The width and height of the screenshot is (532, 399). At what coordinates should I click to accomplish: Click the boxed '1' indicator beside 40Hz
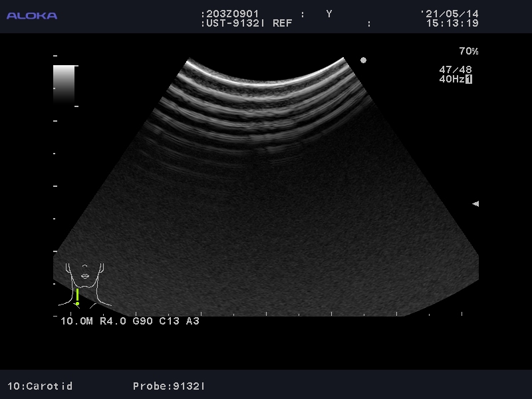469,79
